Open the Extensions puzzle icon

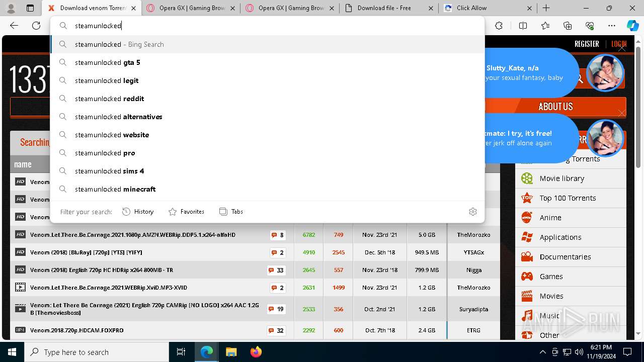coord(499,26)
